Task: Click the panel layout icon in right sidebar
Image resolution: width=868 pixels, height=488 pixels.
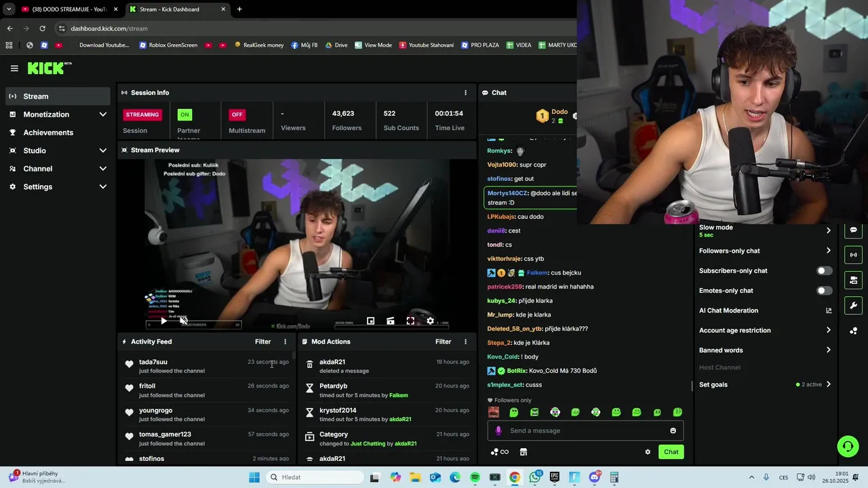Action: click(x=853, y=280)
